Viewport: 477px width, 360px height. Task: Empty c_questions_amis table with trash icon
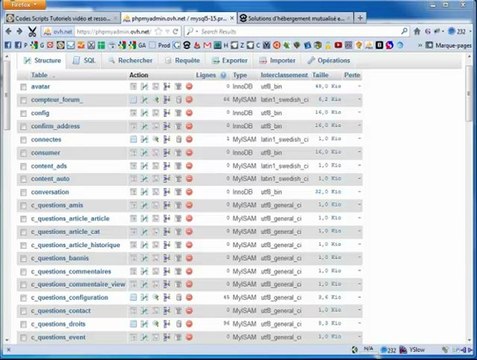coord(178,205)
